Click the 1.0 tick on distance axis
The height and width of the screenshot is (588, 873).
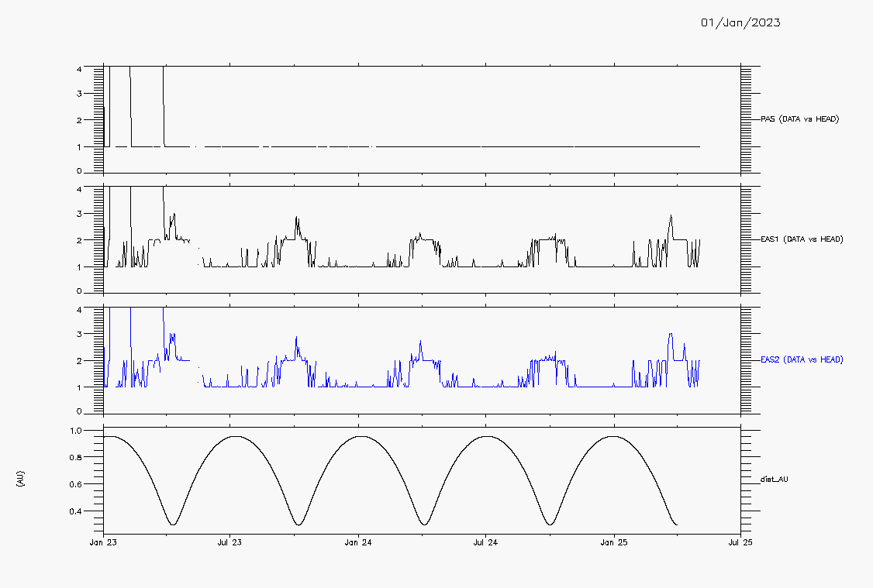76,431
